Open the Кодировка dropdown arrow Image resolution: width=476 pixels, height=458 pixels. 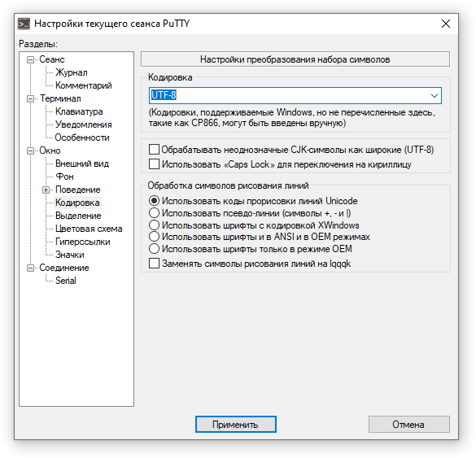pos(435,96)
